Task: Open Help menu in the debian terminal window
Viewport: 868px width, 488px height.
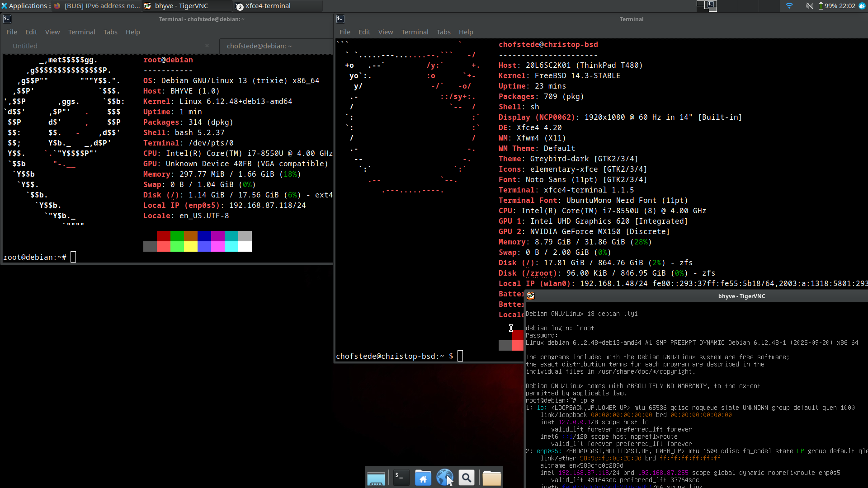Action: [133, 32]
